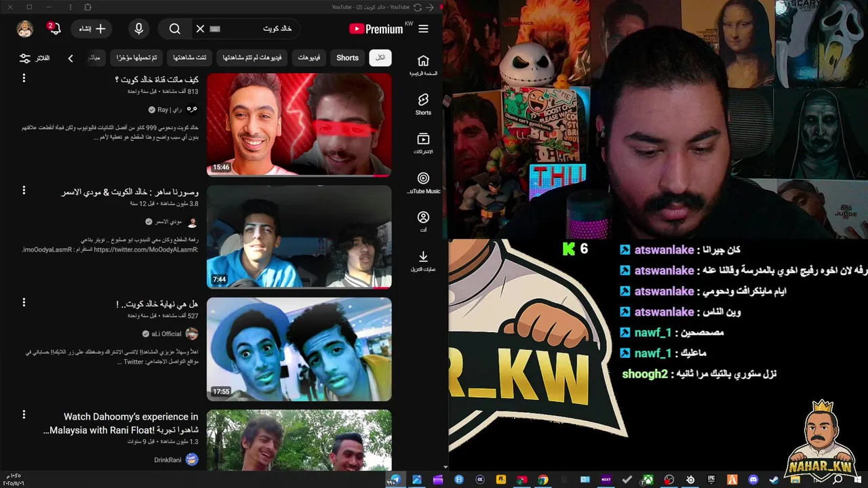Click the scrollbar down arrow
Image resolution: width=868 pixels, height=488 pixels.
(446, 467)
